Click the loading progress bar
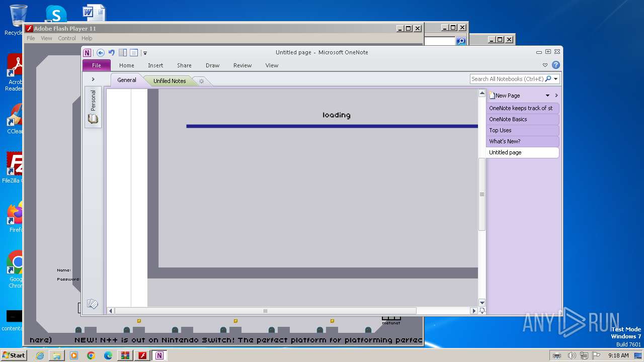The height and width of the screenshot is (362, 644). (332, 126)
